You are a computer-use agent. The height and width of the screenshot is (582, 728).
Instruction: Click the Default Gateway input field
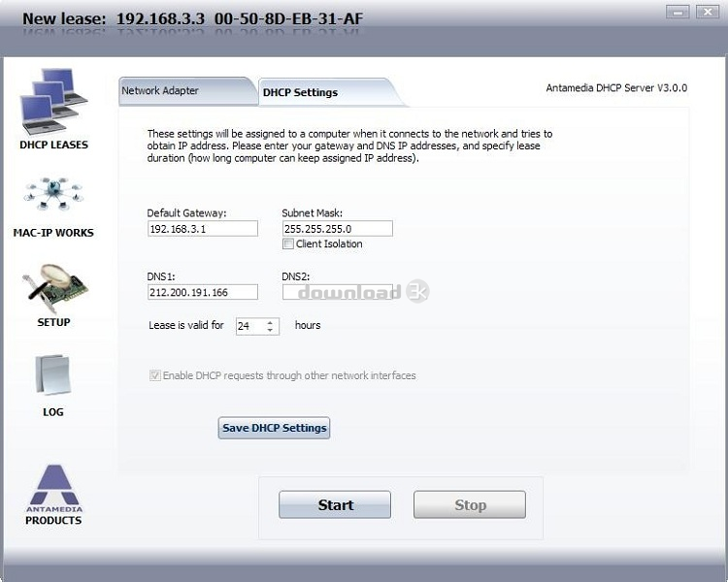click(x=203, y=229)
